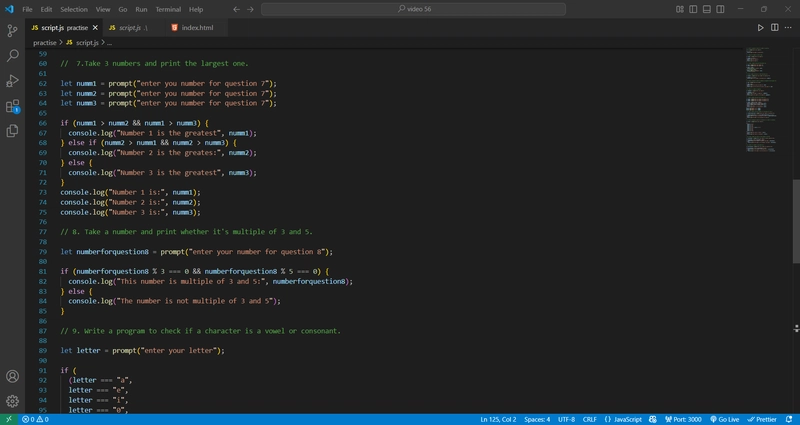Place cursor on 'let numberforquestion8' line
Viewport: 800px width, 425px height.
(196, 252)
